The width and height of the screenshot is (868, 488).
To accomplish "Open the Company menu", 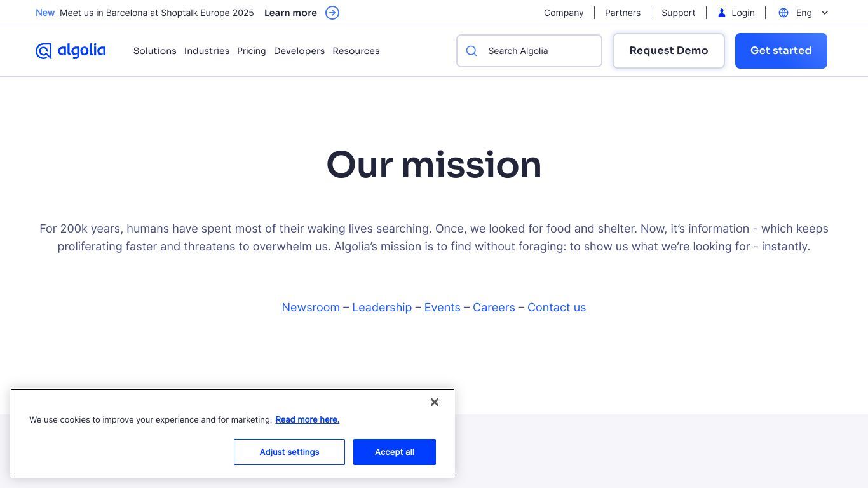I will click(x=564, y=13).
